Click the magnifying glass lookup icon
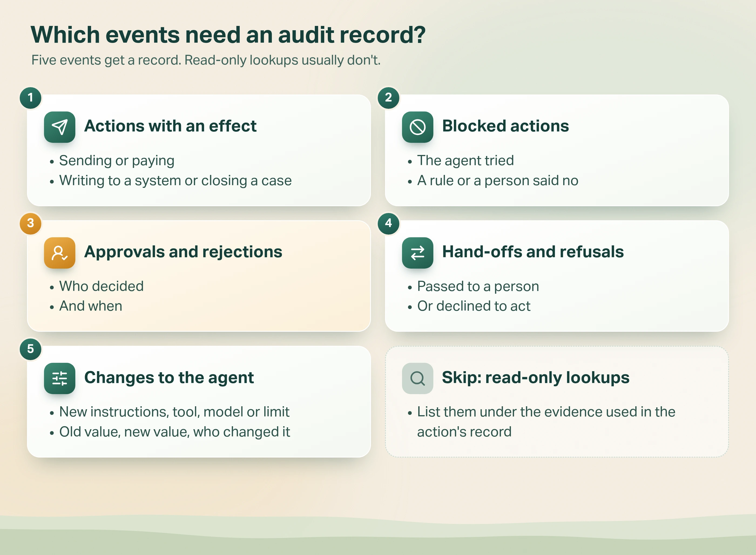Viewport: 756px width, 555px height. 417,378
